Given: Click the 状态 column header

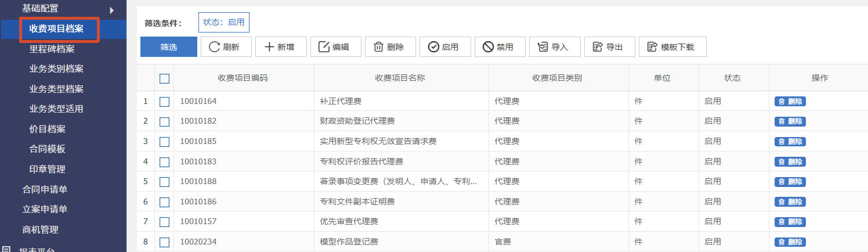Looking at the screenshot, I should (x=733, y=78).
